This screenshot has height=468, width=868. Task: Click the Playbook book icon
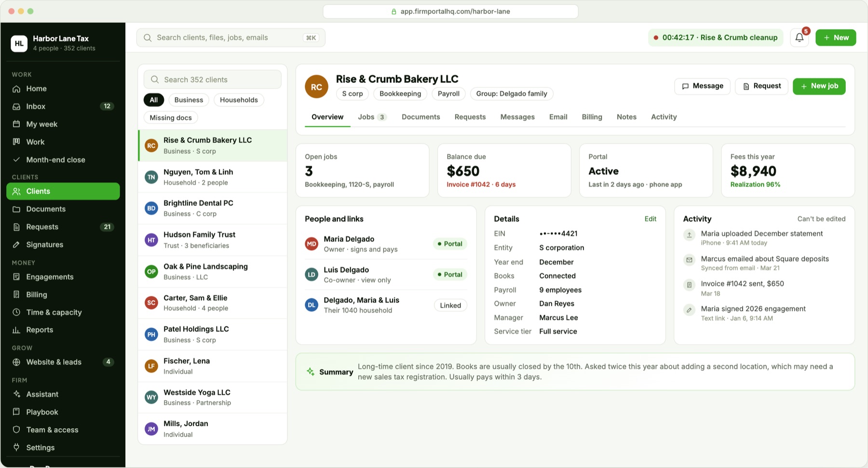[x=16, y=412]
